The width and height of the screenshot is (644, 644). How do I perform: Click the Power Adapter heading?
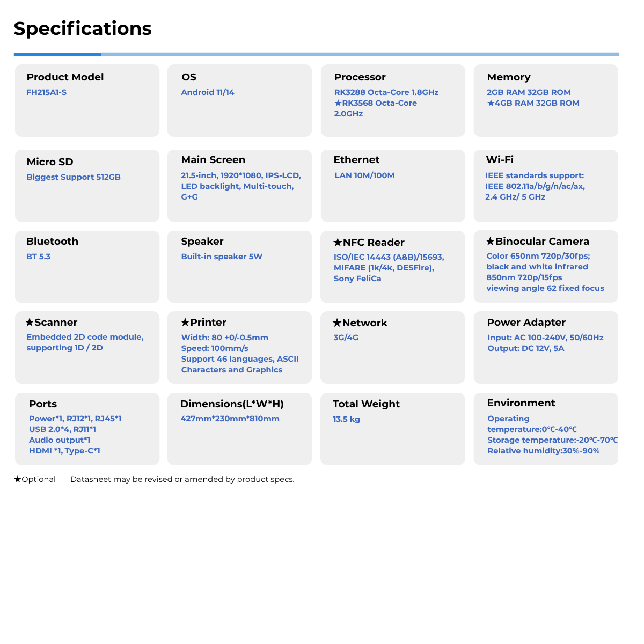click(x=526, y=323)
